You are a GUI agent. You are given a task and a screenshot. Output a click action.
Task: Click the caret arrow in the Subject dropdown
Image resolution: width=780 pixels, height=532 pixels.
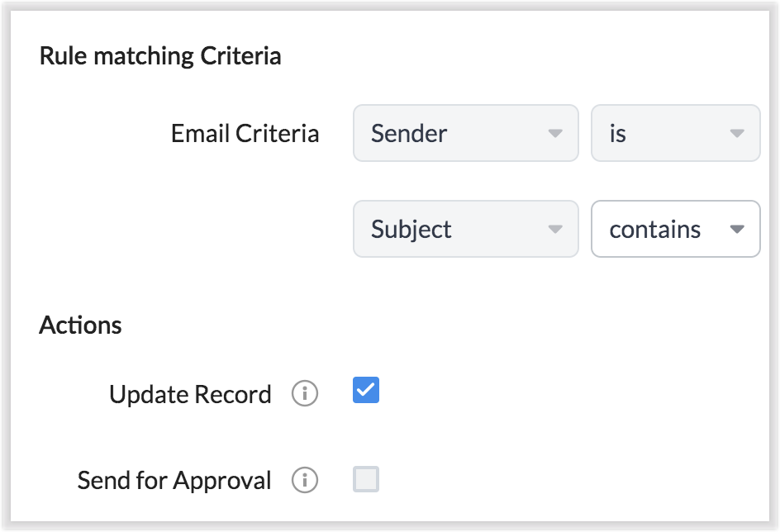tap(555, 229)
